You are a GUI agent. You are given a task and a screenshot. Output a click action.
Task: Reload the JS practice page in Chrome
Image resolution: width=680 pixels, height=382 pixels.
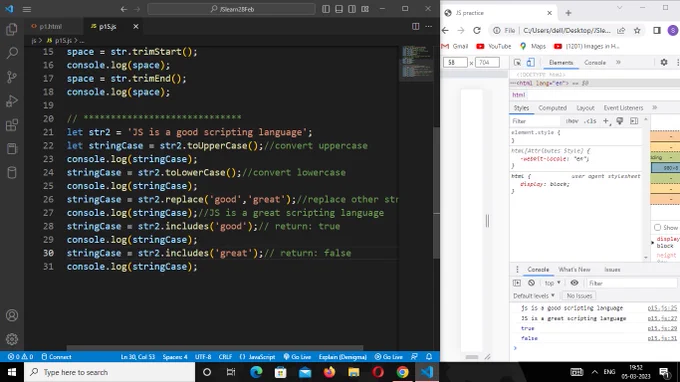pyautogui.click(x=477, y=30)
